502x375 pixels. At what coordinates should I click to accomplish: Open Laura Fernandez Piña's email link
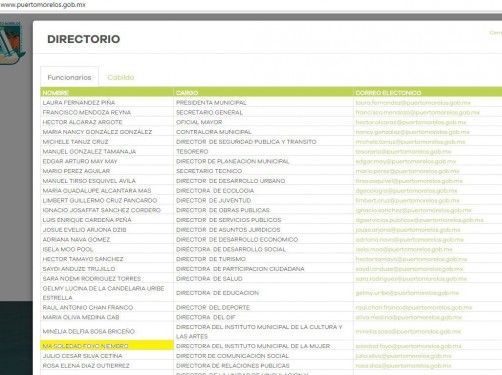(413, 103)
